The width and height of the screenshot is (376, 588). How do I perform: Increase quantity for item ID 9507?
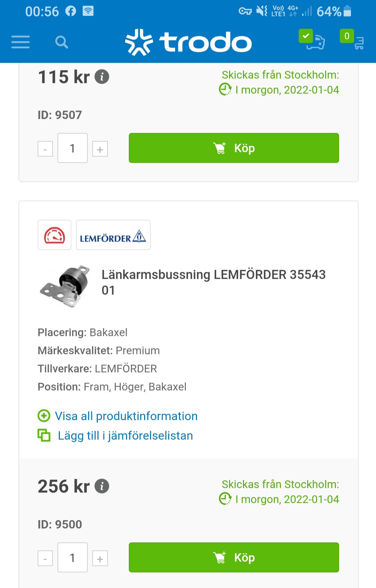coord(100,149)
